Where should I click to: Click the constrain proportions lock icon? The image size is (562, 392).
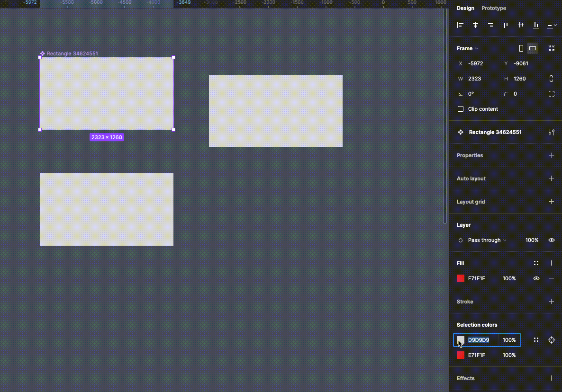pyautogui.click(x=551, y=79)
